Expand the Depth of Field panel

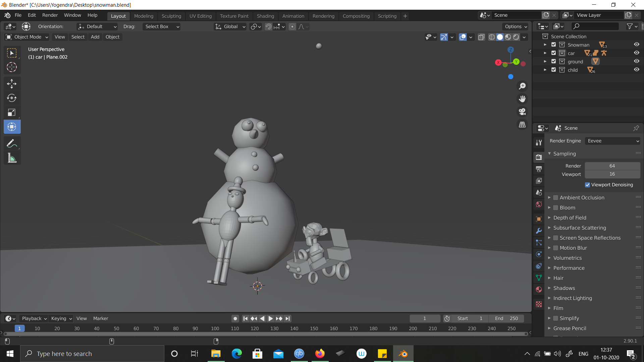570,218
